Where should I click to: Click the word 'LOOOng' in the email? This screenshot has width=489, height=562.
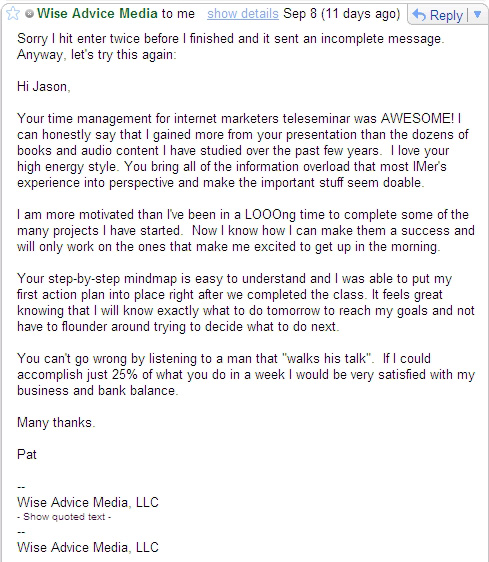[x=270, y=215]
